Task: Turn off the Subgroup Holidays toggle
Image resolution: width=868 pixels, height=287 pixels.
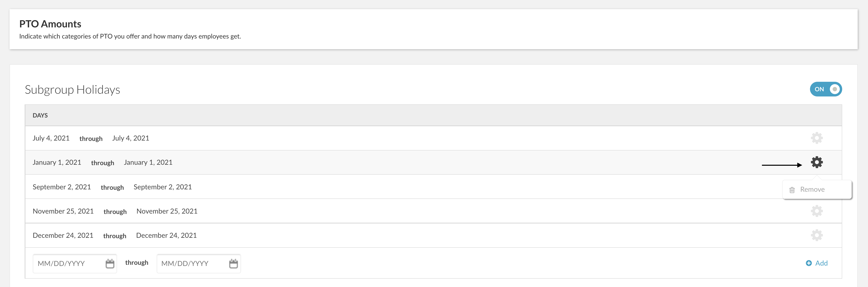Action: click(x=825, y=89)
